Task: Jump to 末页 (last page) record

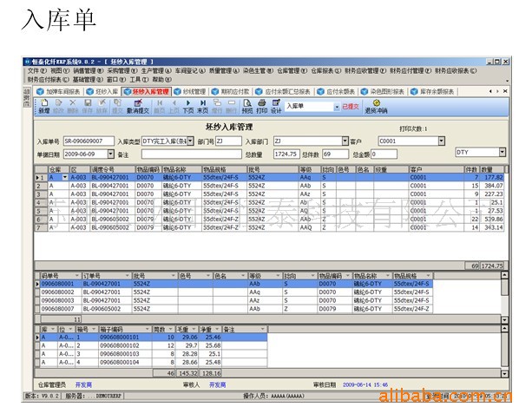Action: pyautogui.click(x=202, y=107)
